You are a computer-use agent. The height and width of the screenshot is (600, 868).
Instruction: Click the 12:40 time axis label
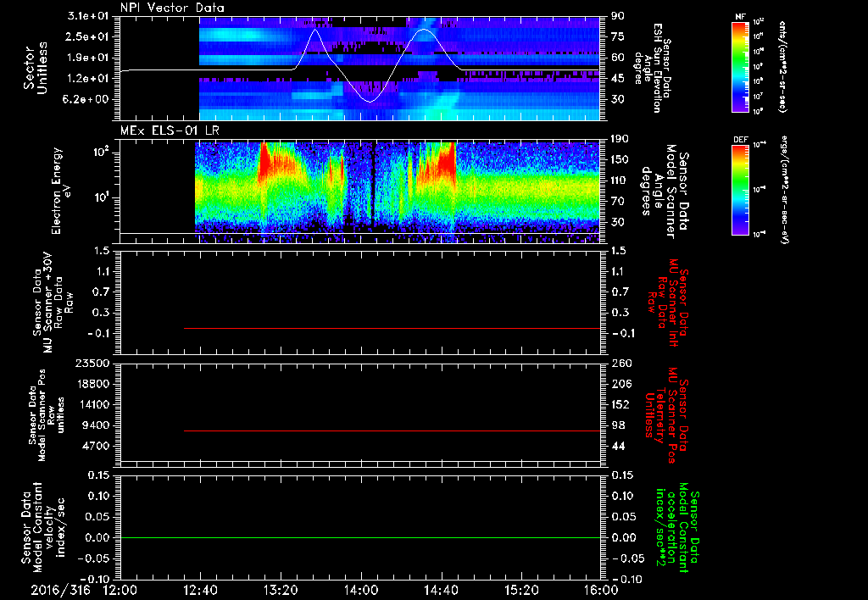200,590
